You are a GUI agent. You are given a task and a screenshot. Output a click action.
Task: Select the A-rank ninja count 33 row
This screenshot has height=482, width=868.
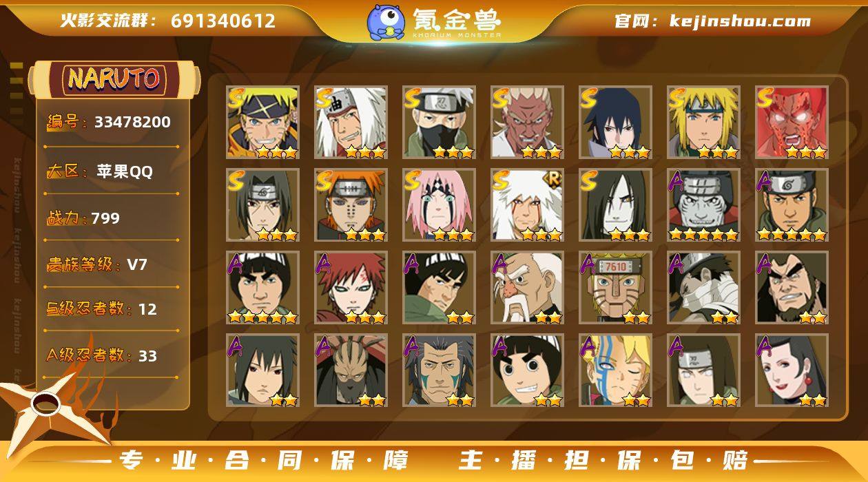click(x=112, y=355)
